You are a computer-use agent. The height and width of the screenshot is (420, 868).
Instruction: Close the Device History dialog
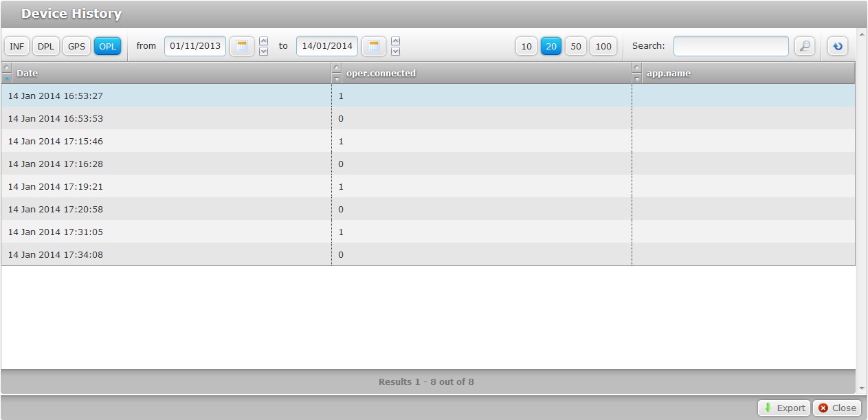tap(837, 407)
